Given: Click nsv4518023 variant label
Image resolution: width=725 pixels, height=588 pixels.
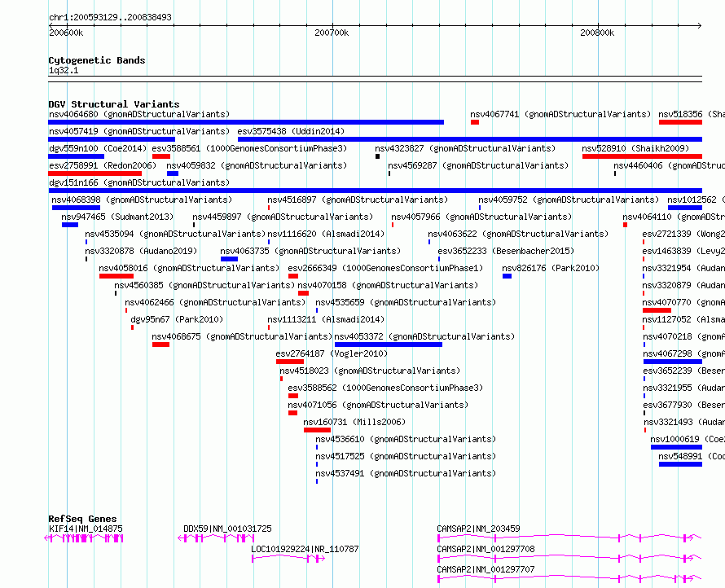Looking at the screenshot, I should click(370, 371).
